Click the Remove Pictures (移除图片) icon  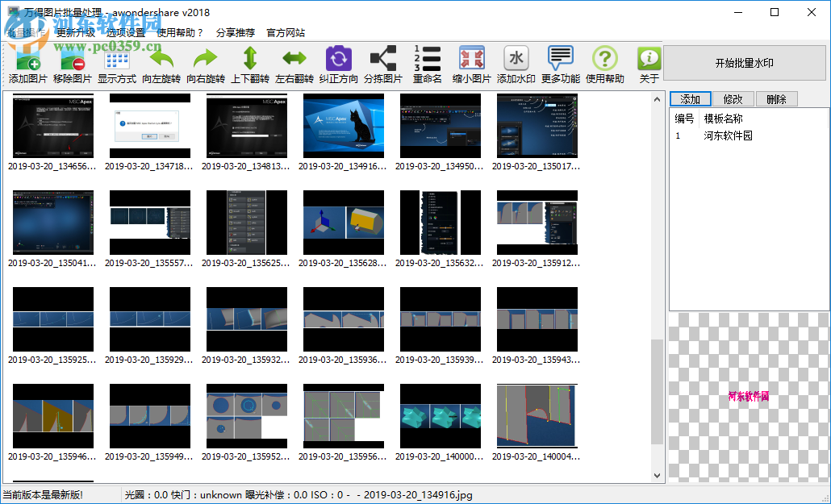tap(73, 60)
